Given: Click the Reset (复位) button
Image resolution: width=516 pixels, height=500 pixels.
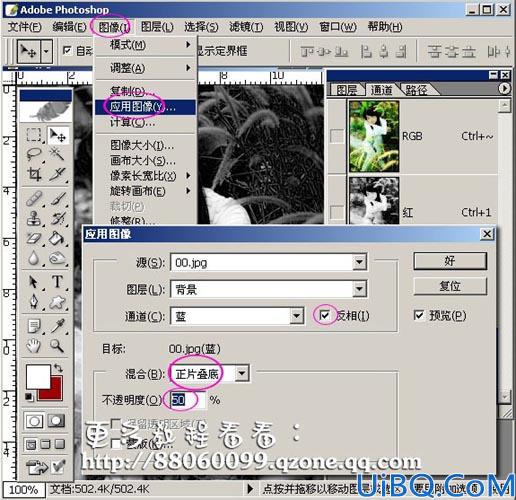Looking at the screenshot, I should pos(450,286).
